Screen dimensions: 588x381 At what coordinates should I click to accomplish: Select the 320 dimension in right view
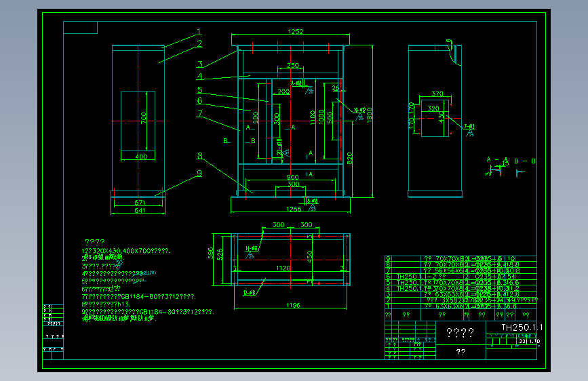[x=433, y=108]
